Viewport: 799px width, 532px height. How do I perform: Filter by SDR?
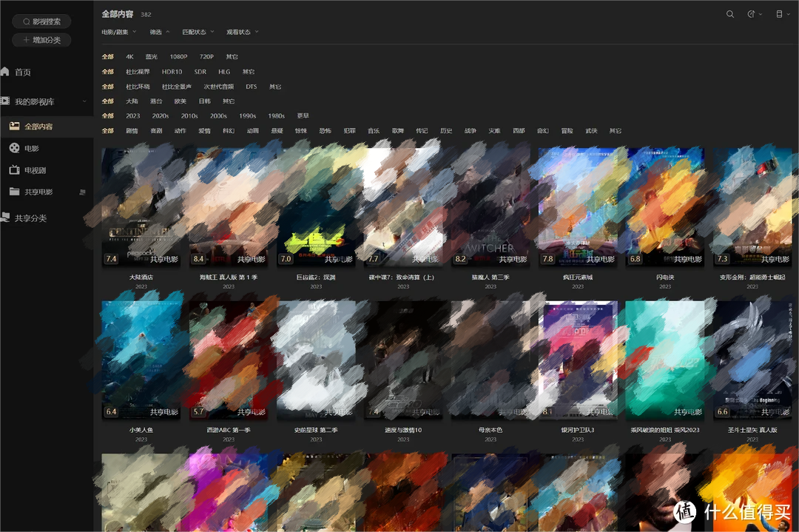200,72
